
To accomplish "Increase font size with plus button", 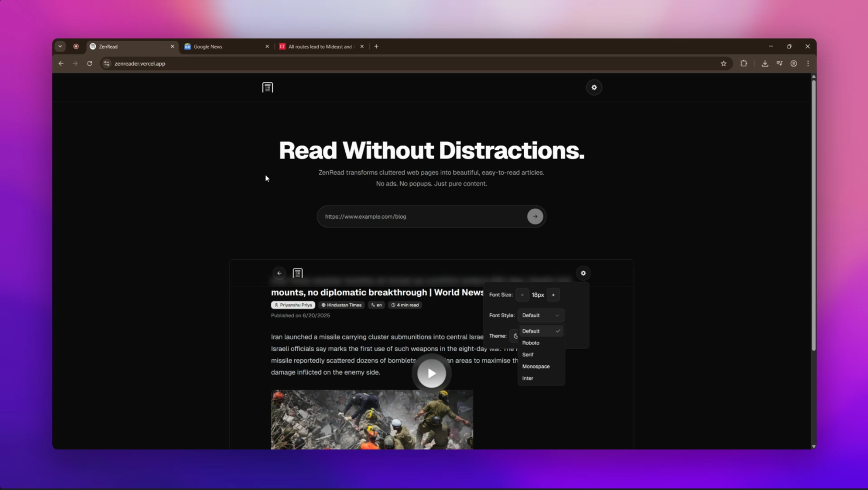I will pos(553,295).
